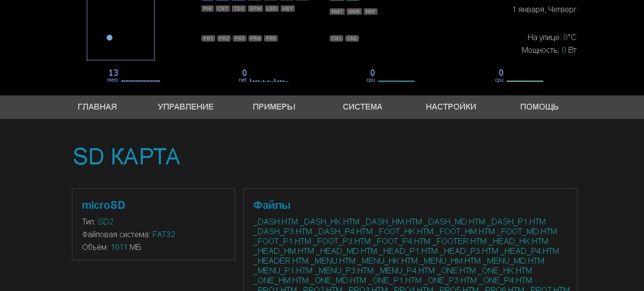644x291 pixels.
Task: Click the radar dot display panel
Action: pos(120,30)
